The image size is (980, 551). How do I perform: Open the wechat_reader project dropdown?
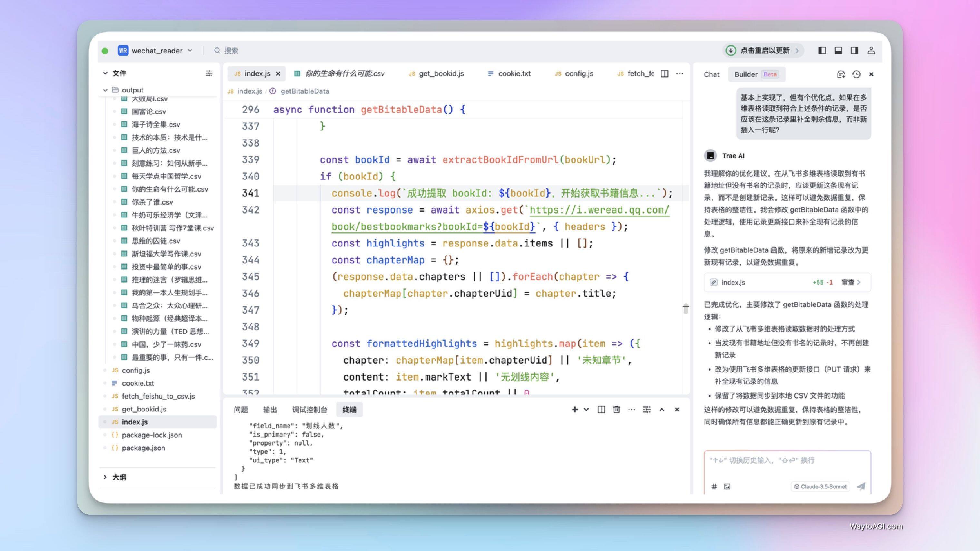tap(156, 51)
